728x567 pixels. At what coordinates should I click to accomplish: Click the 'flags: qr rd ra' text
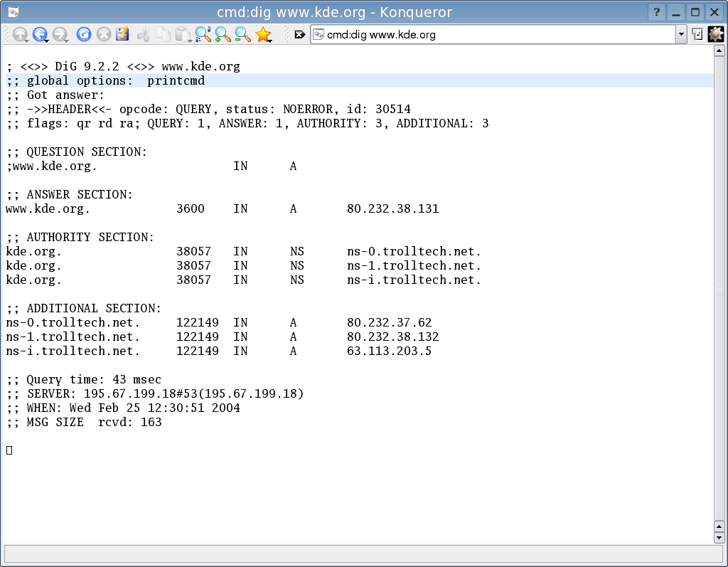(x=83, y=124)
